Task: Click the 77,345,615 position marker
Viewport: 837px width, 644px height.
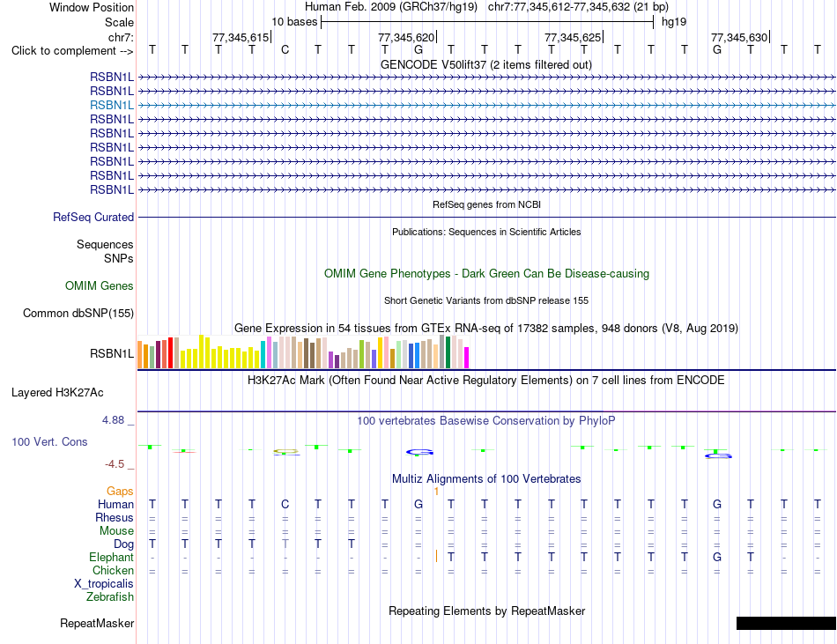Action: pos(241,37)
